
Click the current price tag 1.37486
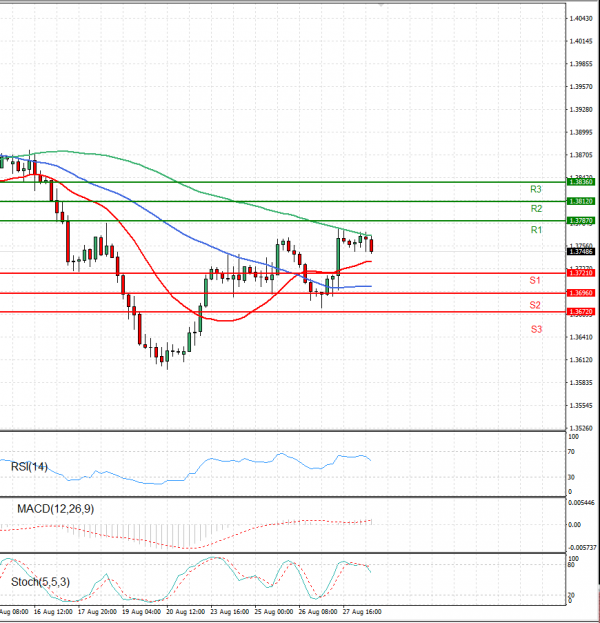[x=581, y=252]
